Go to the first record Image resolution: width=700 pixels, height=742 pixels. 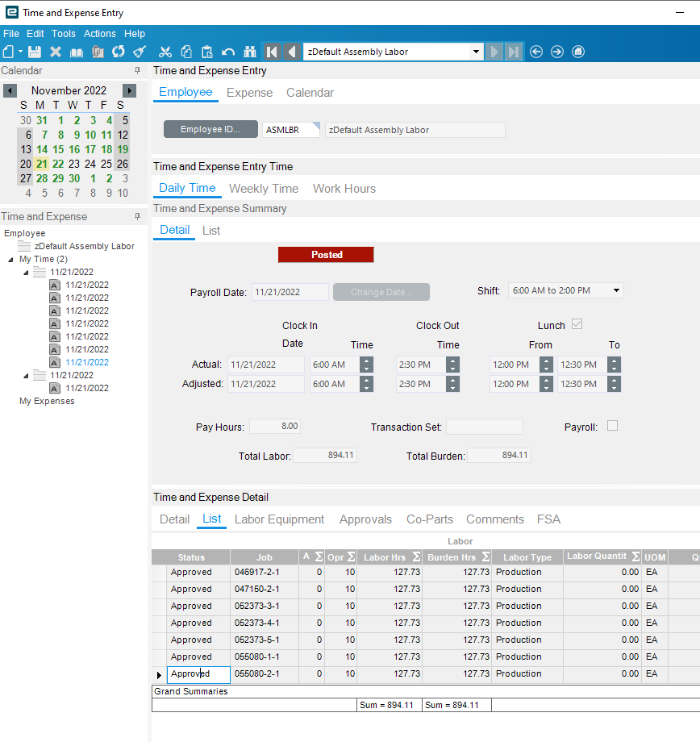pos(272,52)
